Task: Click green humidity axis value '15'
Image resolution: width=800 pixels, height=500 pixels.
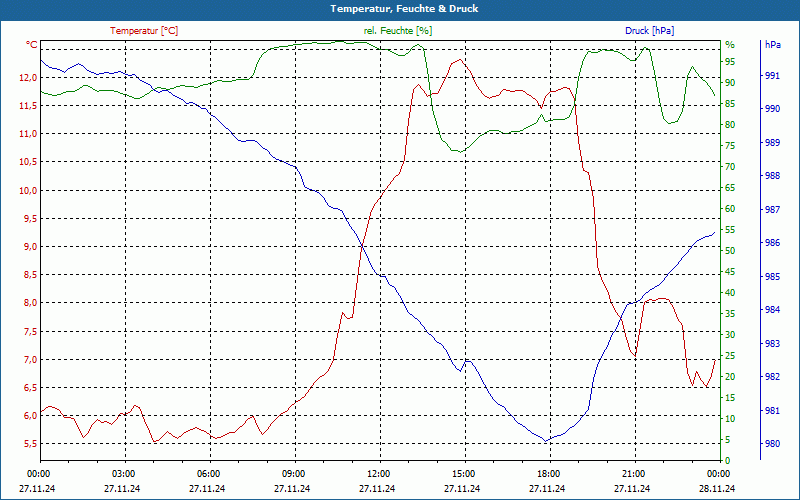Action: click(x=730, y=398)
